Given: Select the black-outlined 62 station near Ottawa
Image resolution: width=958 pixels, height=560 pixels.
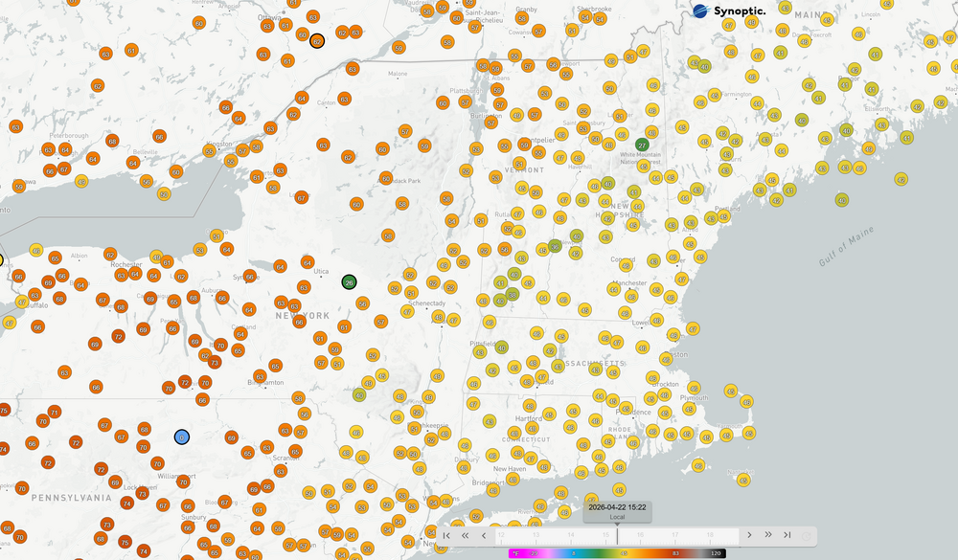Looking at the screenshot, I should [x=317, y=41].
